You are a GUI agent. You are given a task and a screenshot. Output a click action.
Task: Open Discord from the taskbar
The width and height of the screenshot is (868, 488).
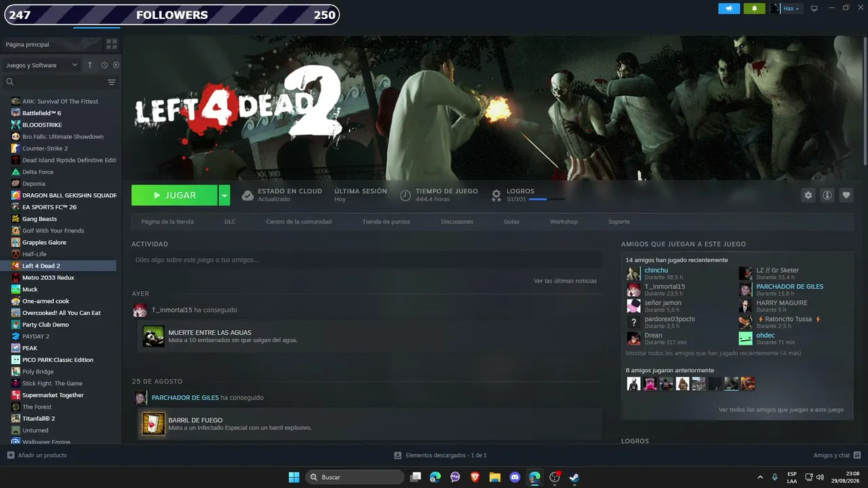click(515, 477)
